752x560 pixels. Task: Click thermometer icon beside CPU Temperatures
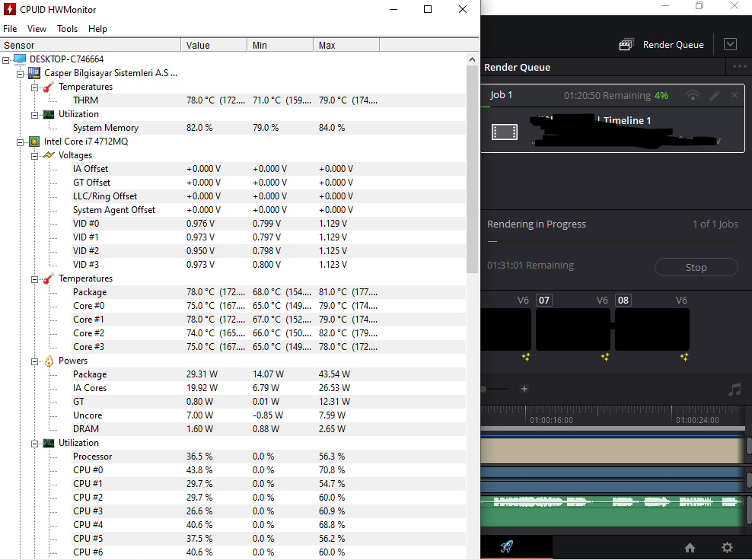[49, 278]
